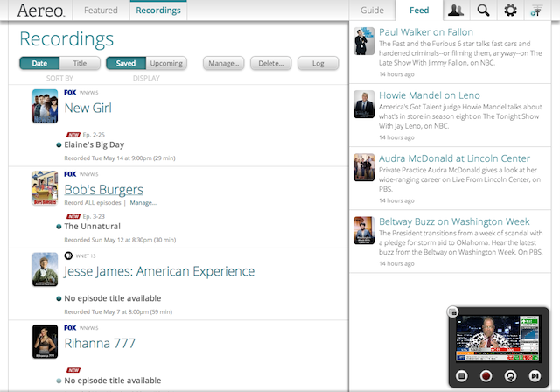Click the mini player video preview
The width and height of the screenshot is (560, 392).
pos(497,339)
